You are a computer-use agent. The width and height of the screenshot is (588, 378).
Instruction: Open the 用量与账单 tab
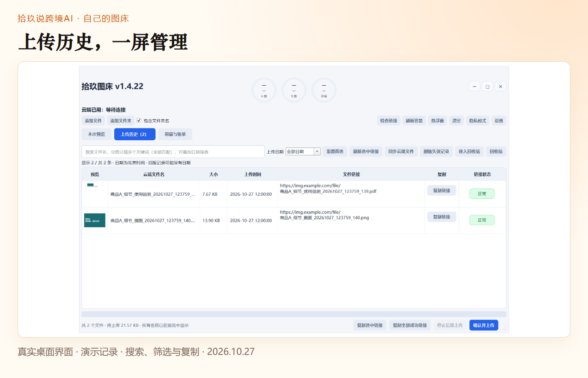coord(175,134)
